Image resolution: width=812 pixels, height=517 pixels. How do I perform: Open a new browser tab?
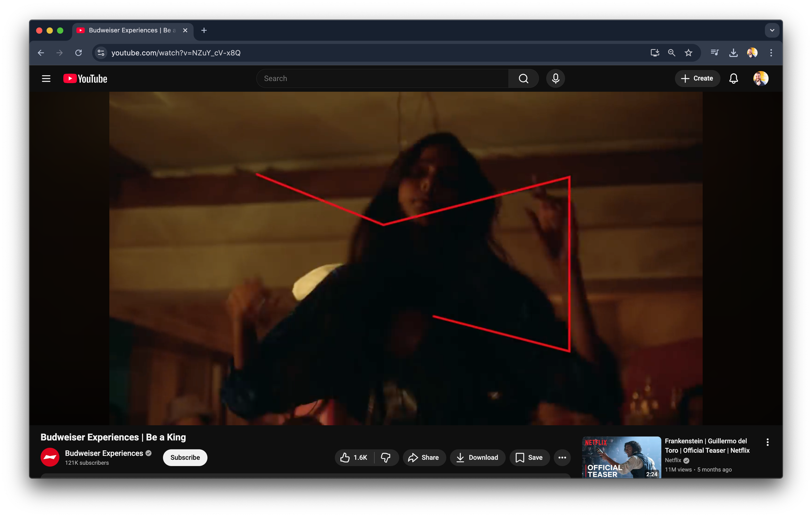[204, 30]
